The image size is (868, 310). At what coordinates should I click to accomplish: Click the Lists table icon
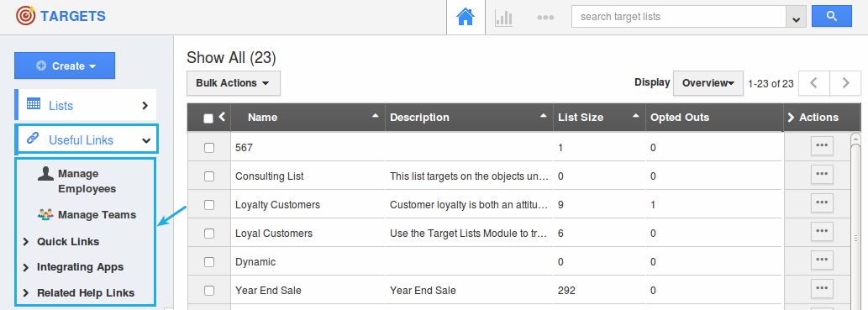tap(34, 103)
